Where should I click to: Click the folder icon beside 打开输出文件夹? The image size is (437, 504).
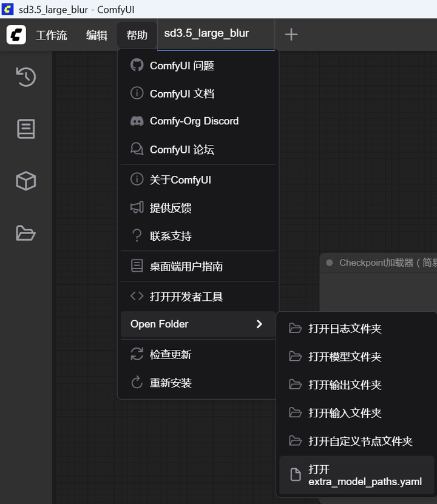tap(295, 385)
